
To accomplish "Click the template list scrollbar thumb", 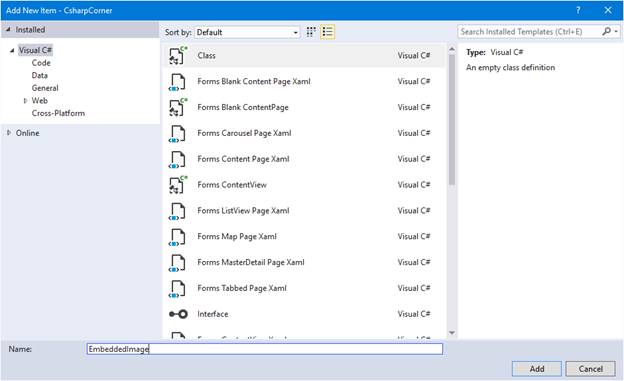I will [x=452, y=119].
